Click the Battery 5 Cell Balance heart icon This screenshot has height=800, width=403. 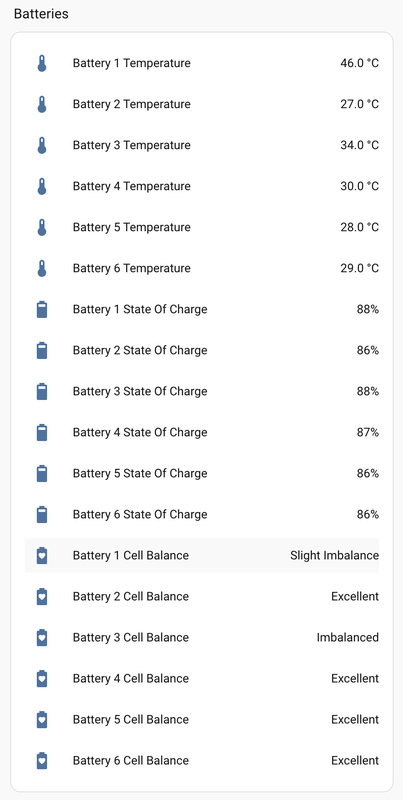point(42,719)
